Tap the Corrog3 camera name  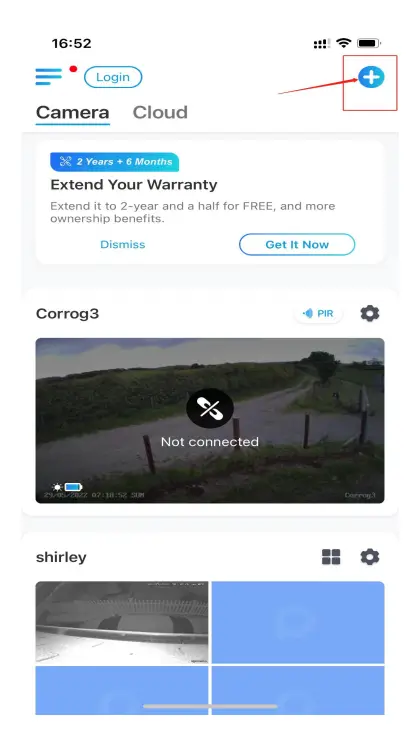[x=67, y=314]
